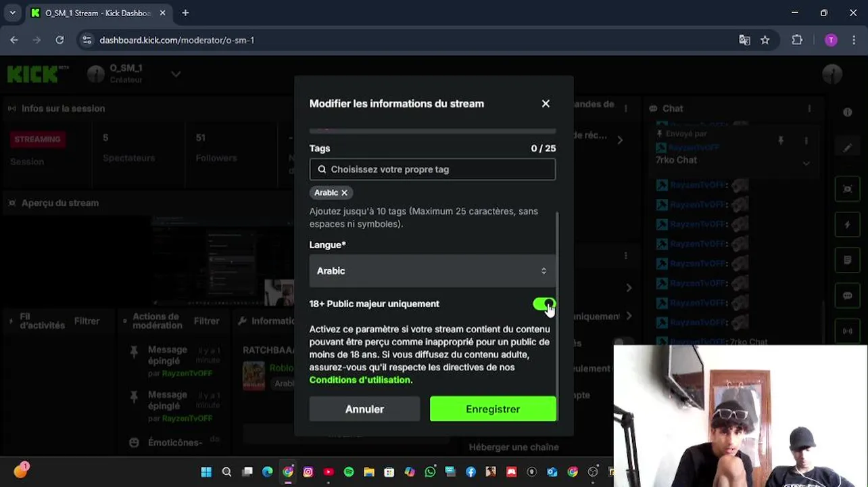
Task: Click Filtrer next to Fil d'activités
Action: click(x=87, y=321)
